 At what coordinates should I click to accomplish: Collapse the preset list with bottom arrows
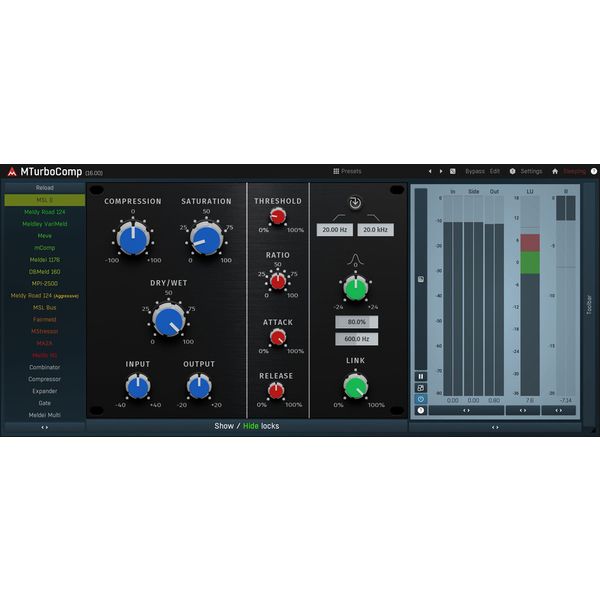pyautogui.click(x=45, y=427)
